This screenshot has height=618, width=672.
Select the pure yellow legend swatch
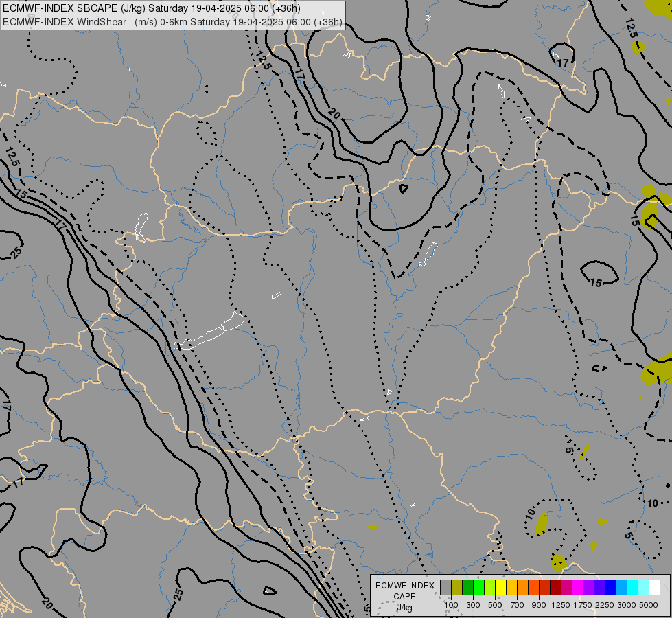click(x=500, y=587)
